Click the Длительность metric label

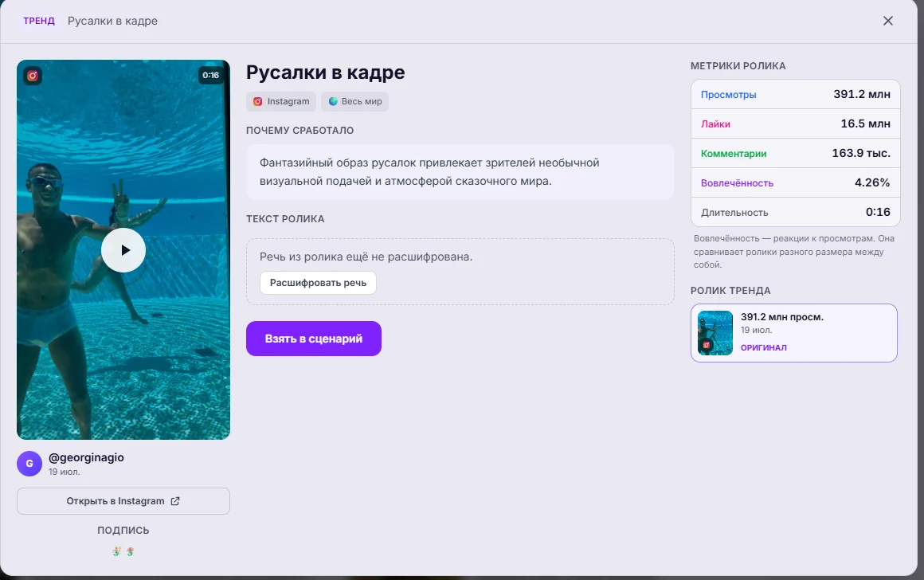coord(734,212)
